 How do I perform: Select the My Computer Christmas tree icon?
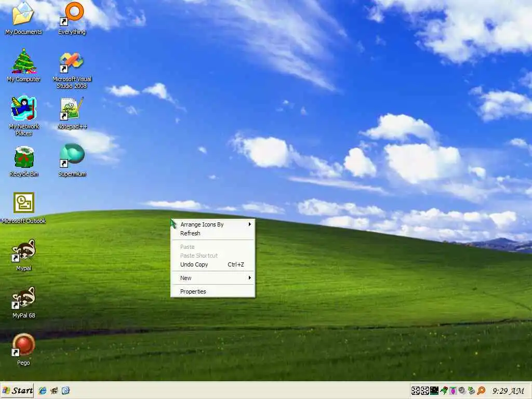23,65
